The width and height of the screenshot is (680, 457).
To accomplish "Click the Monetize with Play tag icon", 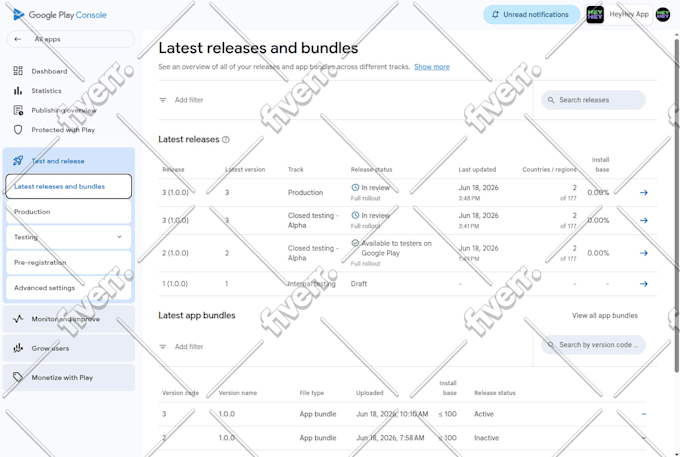I will tap(18, 377).
